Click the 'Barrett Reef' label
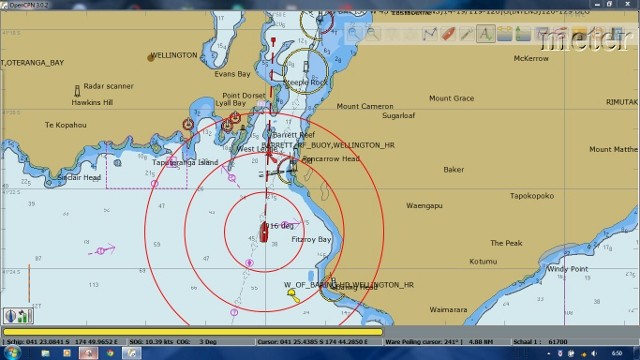640x360 pixels. click(293, 135)
